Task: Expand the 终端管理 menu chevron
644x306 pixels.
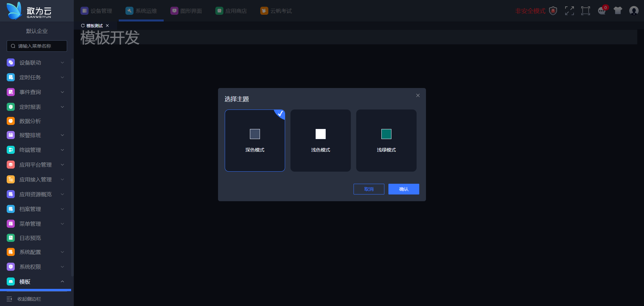Action: [62, 150]
